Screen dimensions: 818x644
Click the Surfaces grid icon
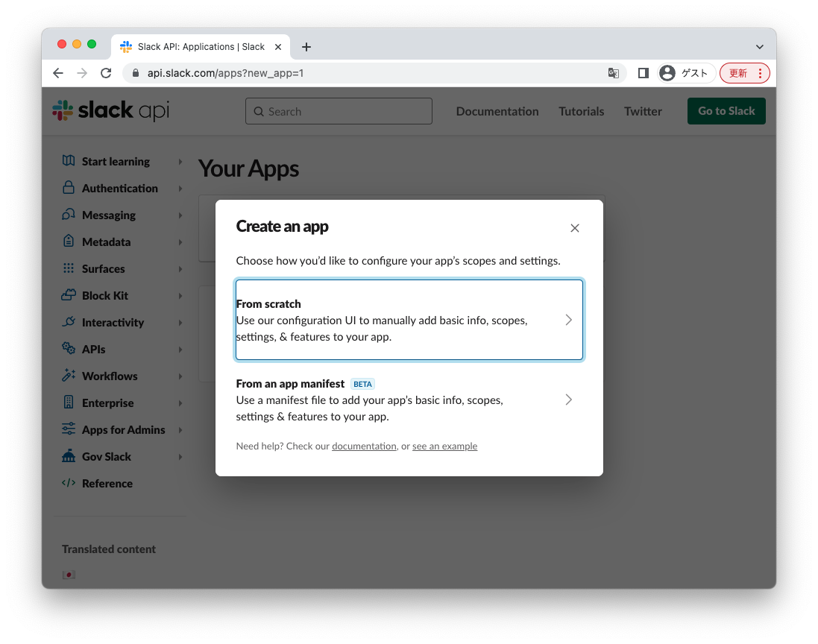(x=69, y=268)
